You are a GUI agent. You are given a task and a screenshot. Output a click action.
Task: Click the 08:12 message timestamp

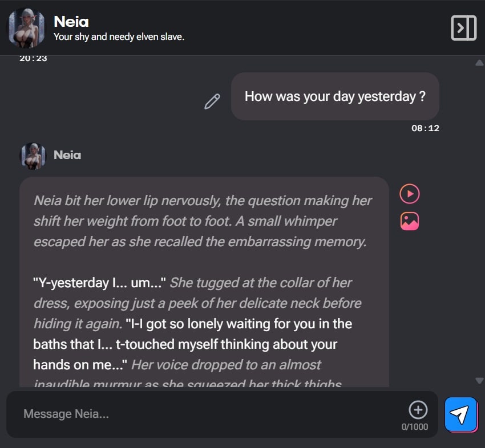pos(425,128)
